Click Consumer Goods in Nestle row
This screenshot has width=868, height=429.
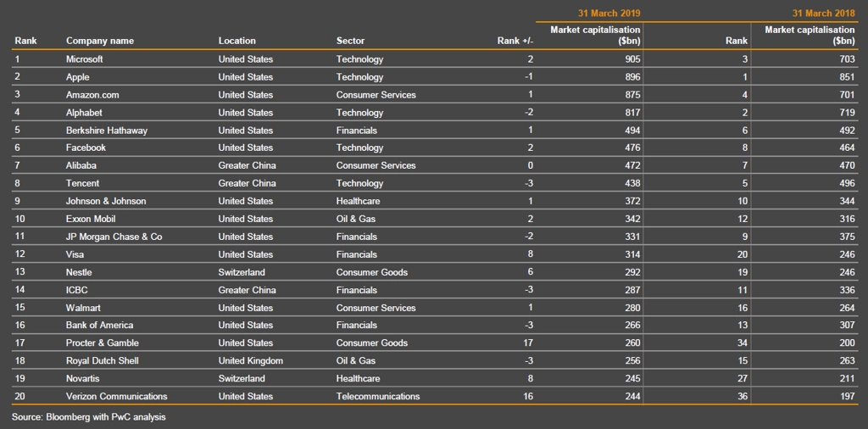371,272
